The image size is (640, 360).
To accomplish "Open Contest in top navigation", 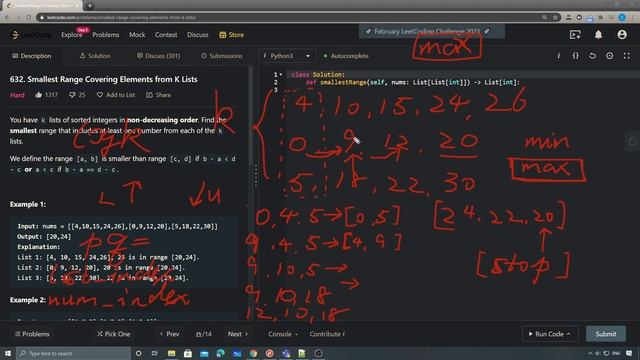I will pyautogui.click(x=166, y=35).
